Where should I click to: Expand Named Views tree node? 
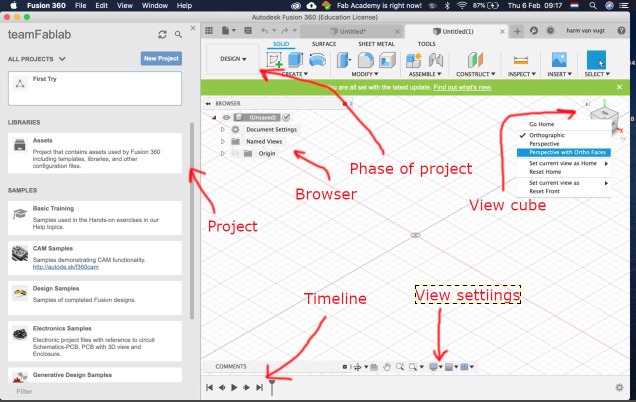coord(222,142)
